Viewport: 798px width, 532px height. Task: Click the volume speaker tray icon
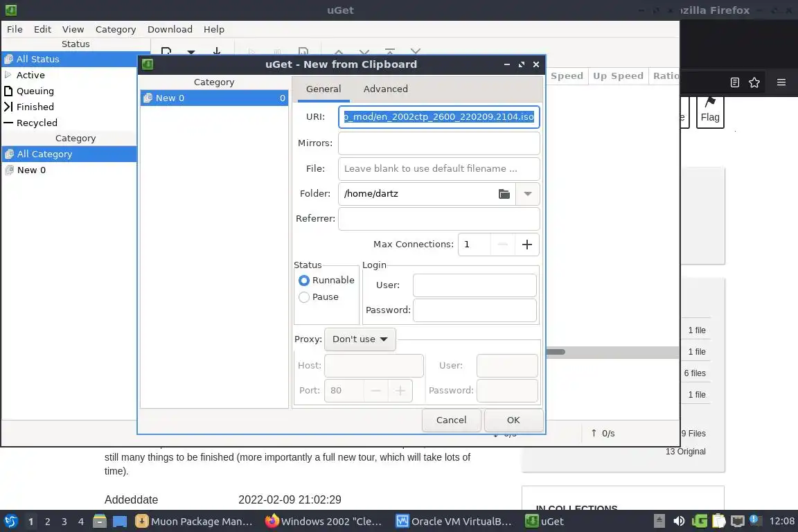coord(679,522)
